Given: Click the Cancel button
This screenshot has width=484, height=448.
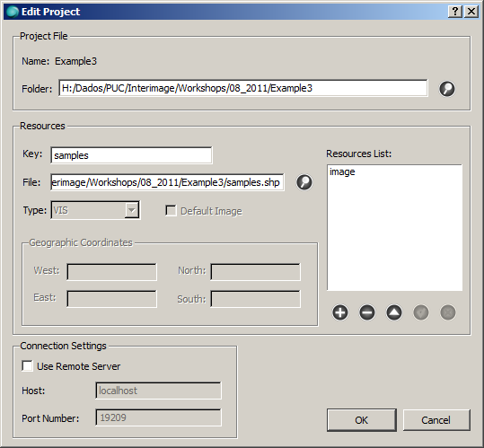Looking at the screenshot, I should click(x=436, y=420).
